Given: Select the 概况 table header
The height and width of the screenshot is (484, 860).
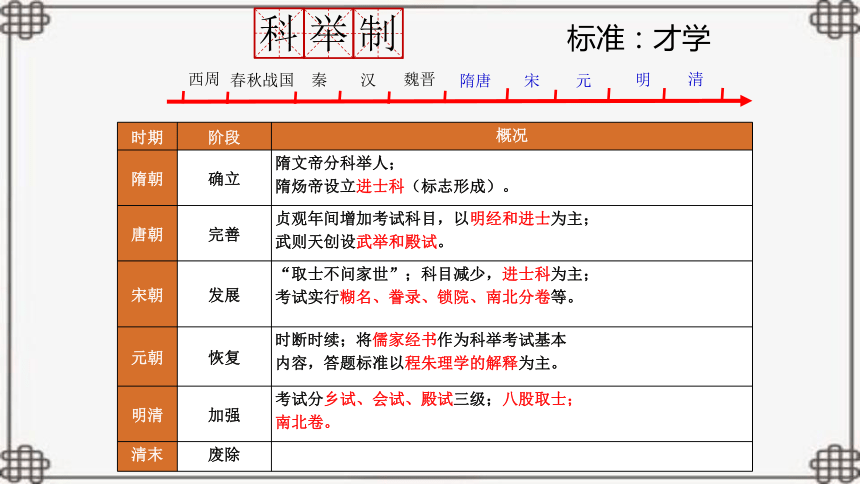Looking at the screenshot, I should click(512, 136).
